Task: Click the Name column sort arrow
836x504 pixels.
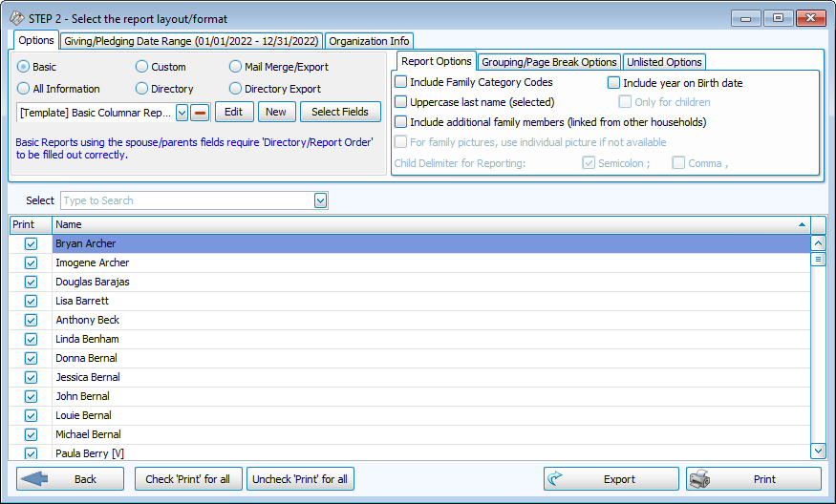Action: (801, 224)
